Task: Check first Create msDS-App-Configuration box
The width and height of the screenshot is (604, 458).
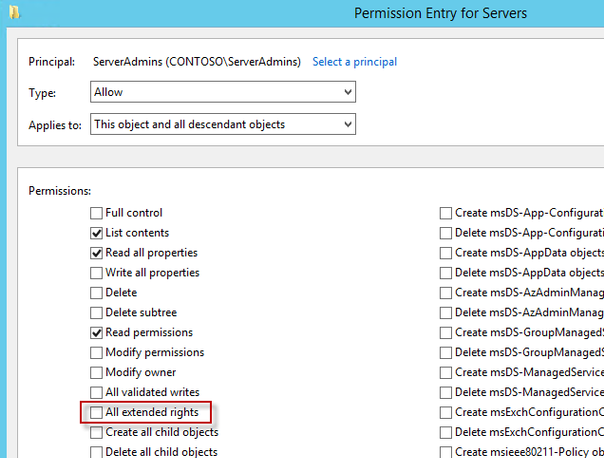Action: point(447,213)
